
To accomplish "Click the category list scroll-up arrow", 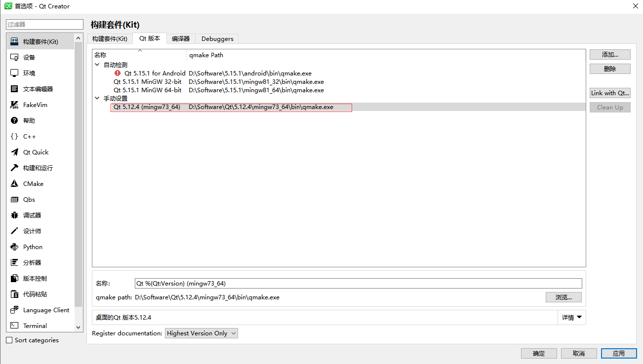I will click(x=78, y=37).
